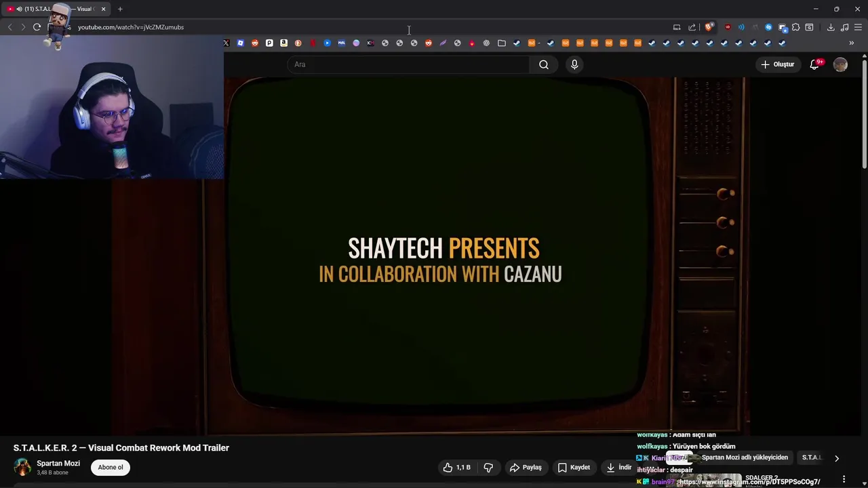Screen dimensions: 868x488
Task: Click the YouTube search magnifier button
Action: [x=544, y=64]
